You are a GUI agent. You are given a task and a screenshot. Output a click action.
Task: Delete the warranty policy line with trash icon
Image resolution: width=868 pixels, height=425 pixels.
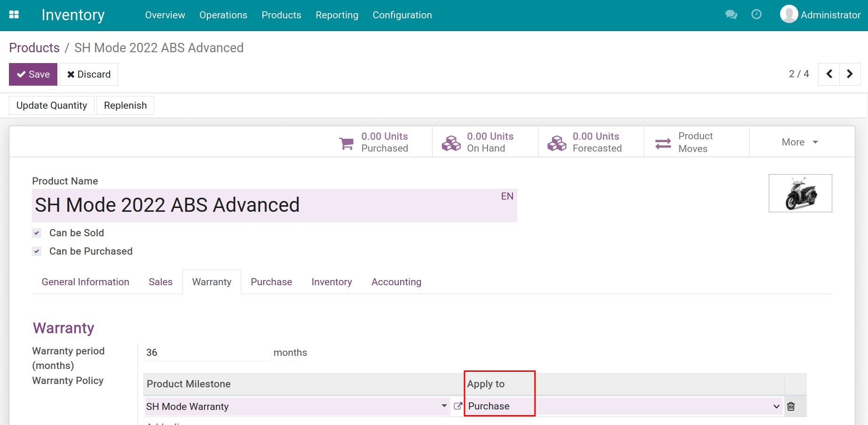[x=791, y=406]
